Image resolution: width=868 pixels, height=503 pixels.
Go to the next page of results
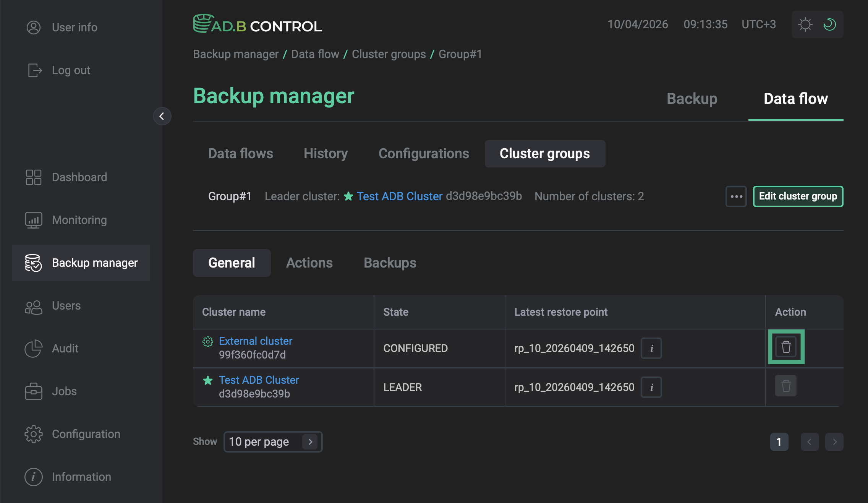[834, 441]
